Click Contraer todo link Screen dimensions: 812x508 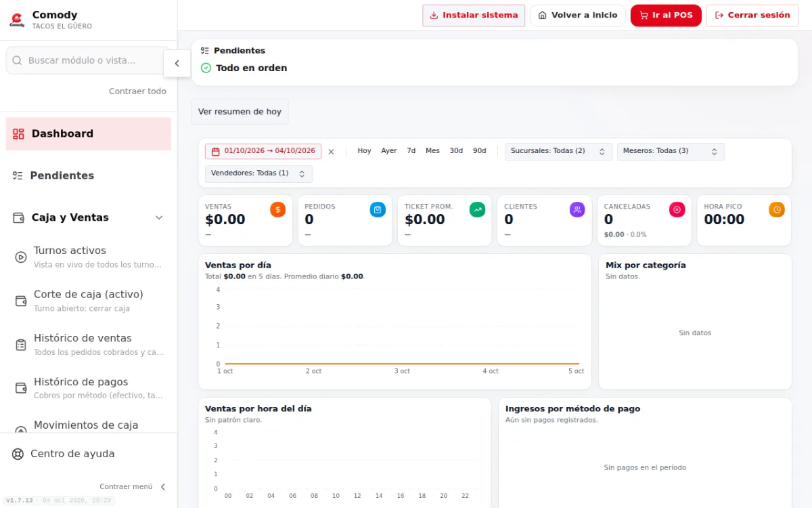[137, 91]
